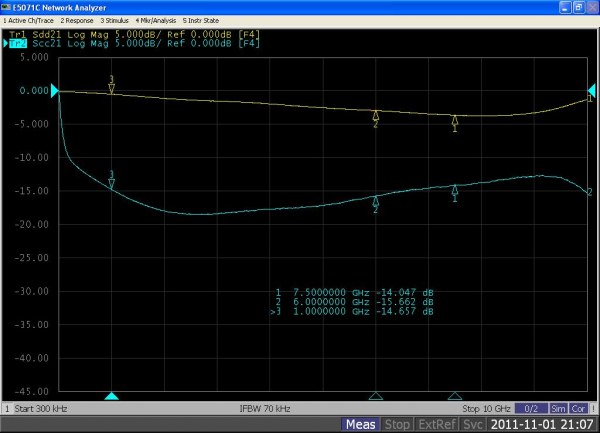The image size is (600, 433).
Task: Click the marker 2 readout 6.0 GHz -15.662 dB
Action: point(354,302)
